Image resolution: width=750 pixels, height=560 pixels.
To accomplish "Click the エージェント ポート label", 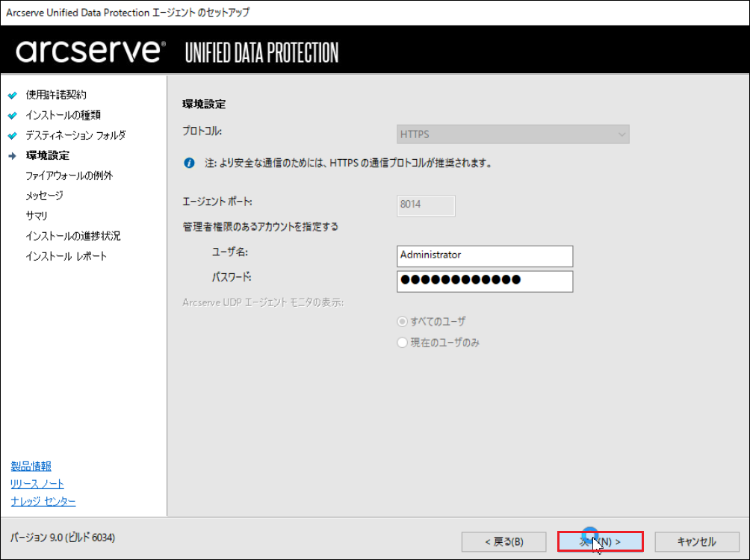I will (217, 202).
